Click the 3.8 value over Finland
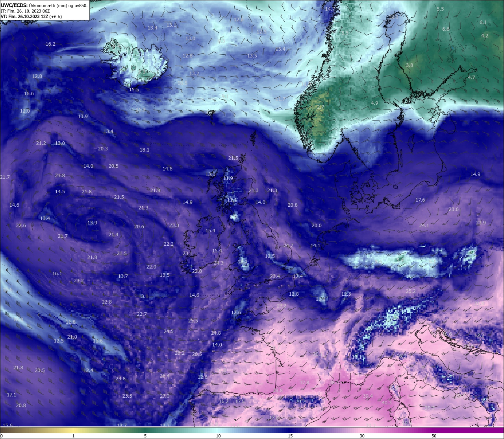Viewport: 504px width, 439px height. tap(409, 65)
